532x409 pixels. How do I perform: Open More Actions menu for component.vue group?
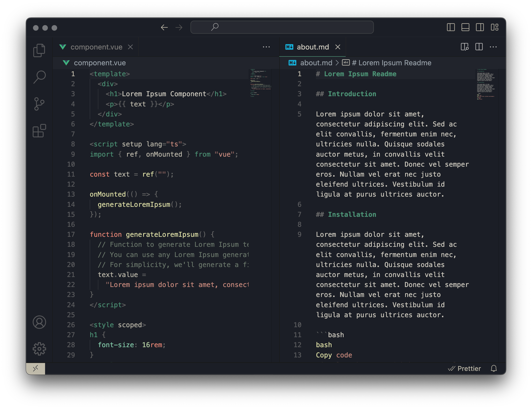pyautogui.click(x=266, y=47)
